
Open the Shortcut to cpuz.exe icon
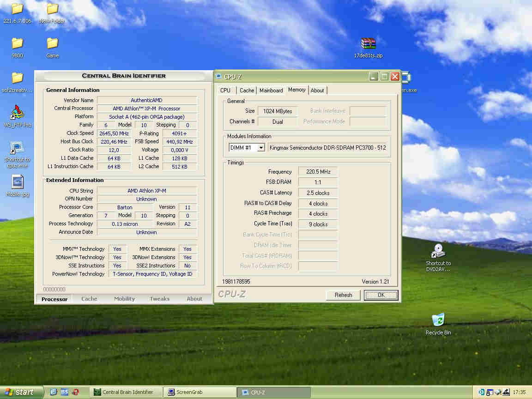(x=17, y=148)
